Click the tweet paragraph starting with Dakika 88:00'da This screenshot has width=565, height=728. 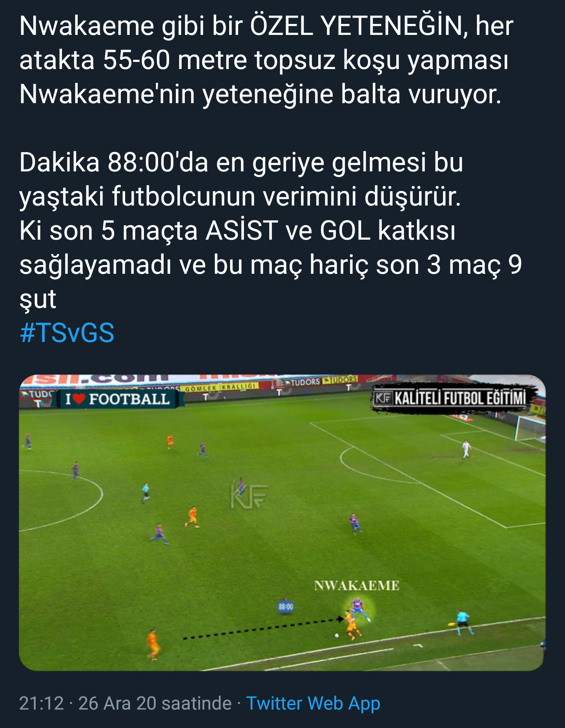pos(271,230)
